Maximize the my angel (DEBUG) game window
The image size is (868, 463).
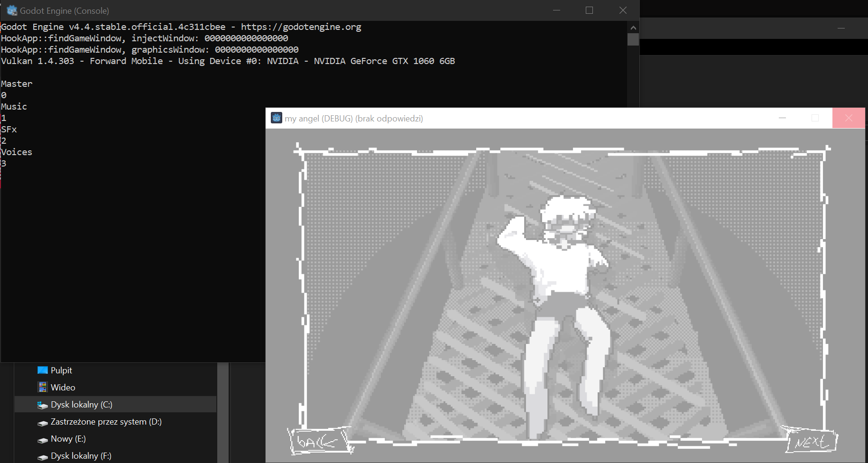[815, 118]
